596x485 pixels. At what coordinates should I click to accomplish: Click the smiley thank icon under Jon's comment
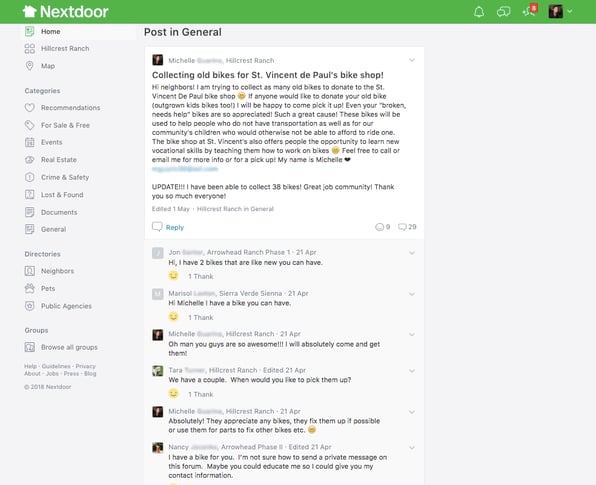pyautogui.click(x=173, y=276)
